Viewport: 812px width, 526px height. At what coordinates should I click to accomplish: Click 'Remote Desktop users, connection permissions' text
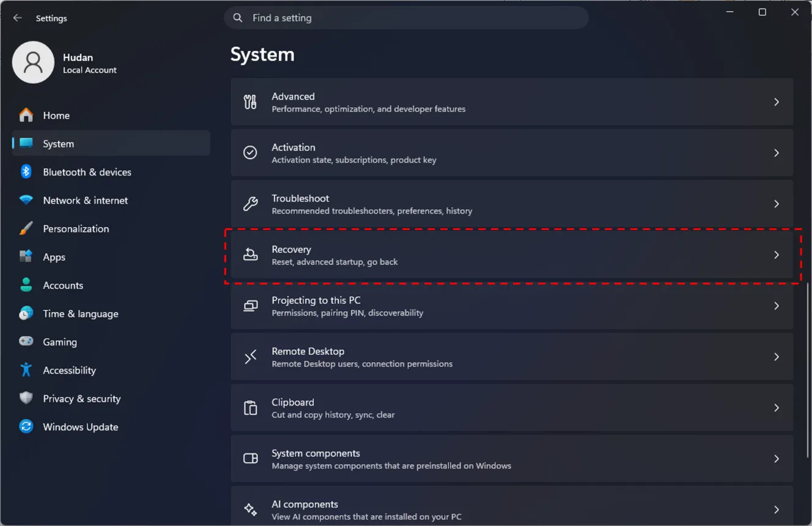(362, 363)
